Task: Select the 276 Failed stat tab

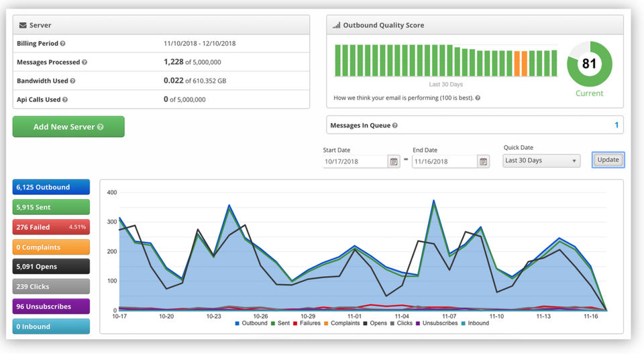Action: pos(51,227)
